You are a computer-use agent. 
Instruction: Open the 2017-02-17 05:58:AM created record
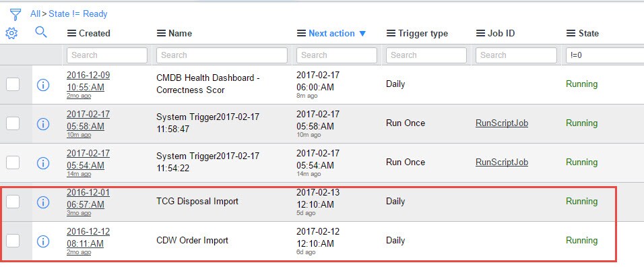click(88, 121)
